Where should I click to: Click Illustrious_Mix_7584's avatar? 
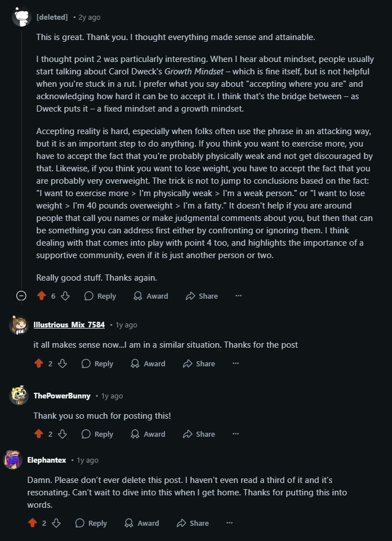tap(19, 325)
